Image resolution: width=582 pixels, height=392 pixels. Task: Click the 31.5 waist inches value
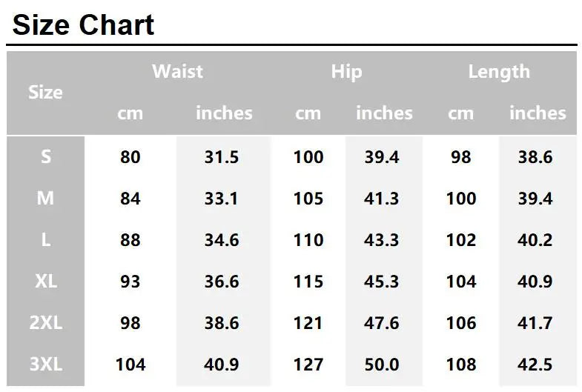[221, 157]
